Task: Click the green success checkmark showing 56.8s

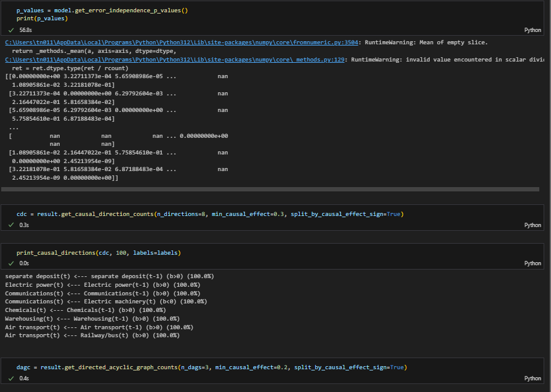Action: click(x=11, y=30)
